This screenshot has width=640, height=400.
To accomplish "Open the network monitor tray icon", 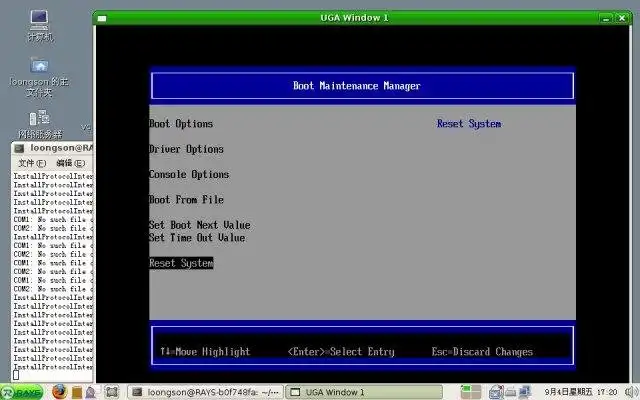I will click(524, 392).
